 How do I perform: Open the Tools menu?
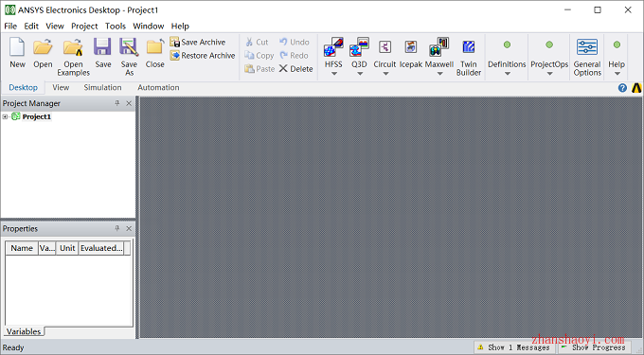[x=116, y=26]
